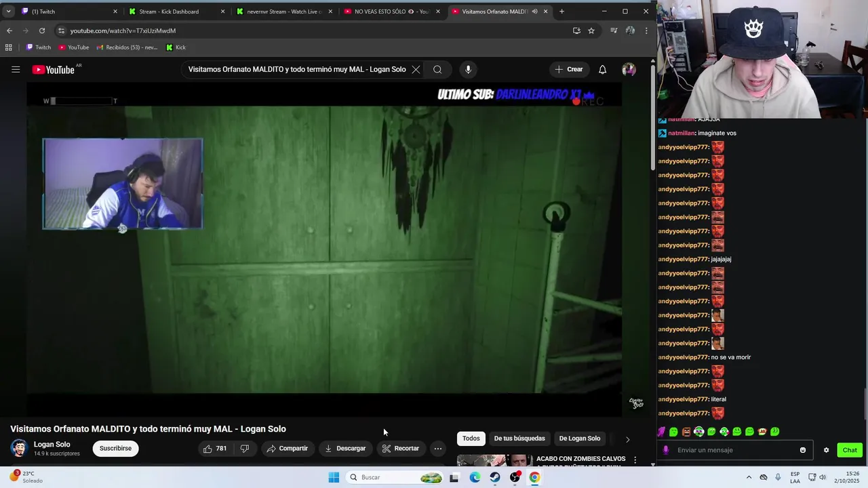This screenshot has height=488, width=868.
Task: Go to the YouTube home logo
Action: (x=54, y=70)
